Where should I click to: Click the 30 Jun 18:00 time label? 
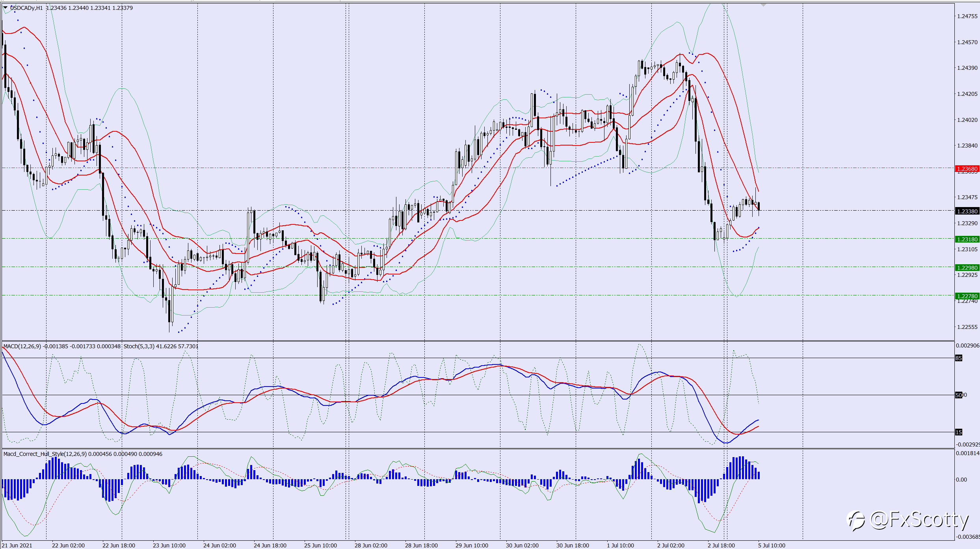(x=573, y=545)
